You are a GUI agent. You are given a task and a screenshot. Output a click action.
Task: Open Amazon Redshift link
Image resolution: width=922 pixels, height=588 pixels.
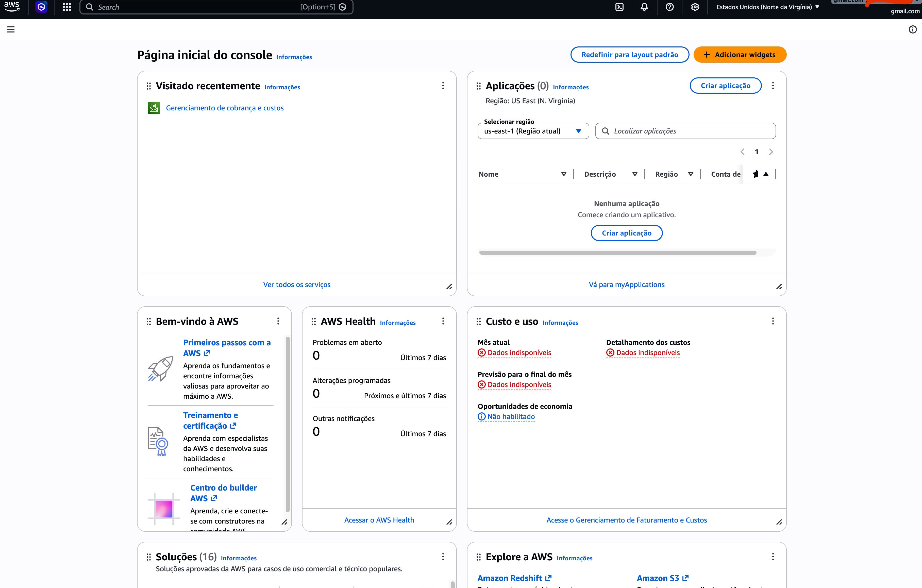pyautogui.click(x=514, y=578)
